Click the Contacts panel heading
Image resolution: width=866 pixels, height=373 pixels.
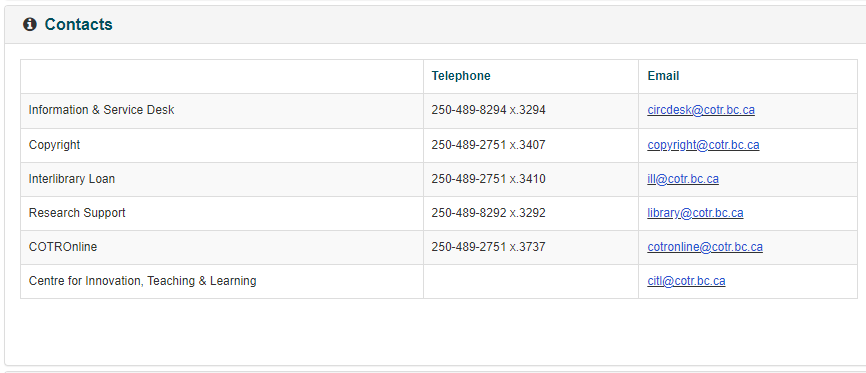point(78,24)
